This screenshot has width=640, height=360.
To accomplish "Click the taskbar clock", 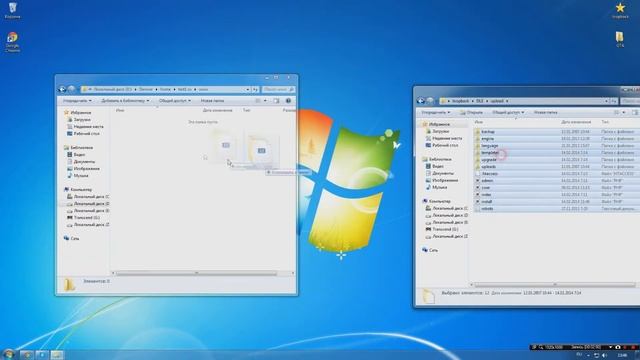I will click(x=622, y=356).
